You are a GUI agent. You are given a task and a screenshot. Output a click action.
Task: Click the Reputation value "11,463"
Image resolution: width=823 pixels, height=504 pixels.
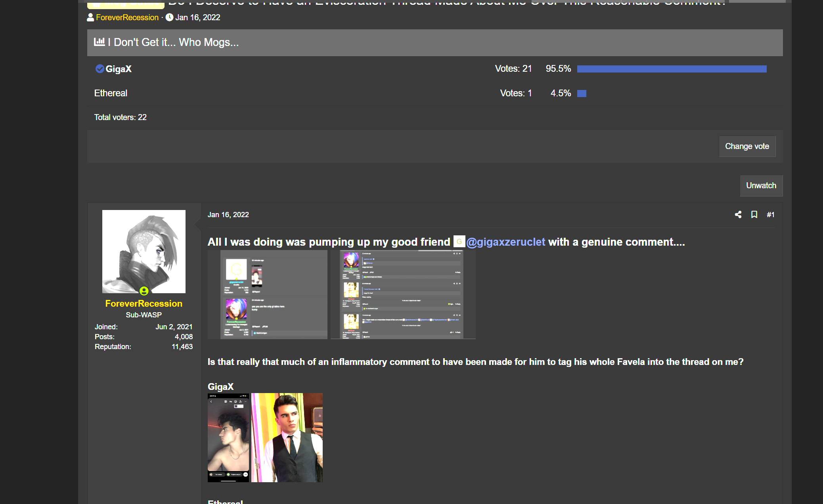pos(182,347)
